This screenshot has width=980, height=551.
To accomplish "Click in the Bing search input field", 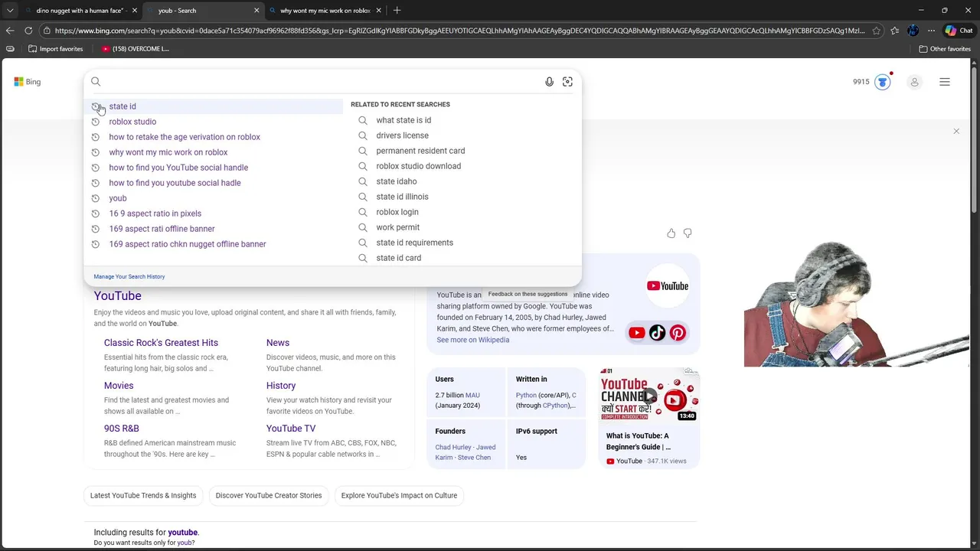I will [322, 82].
